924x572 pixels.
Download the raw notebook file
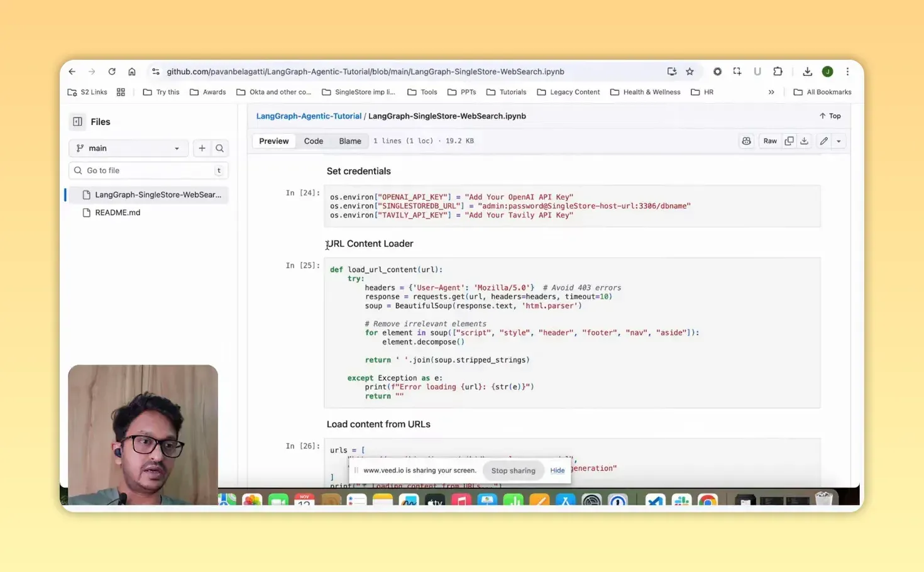coord(804,141)
